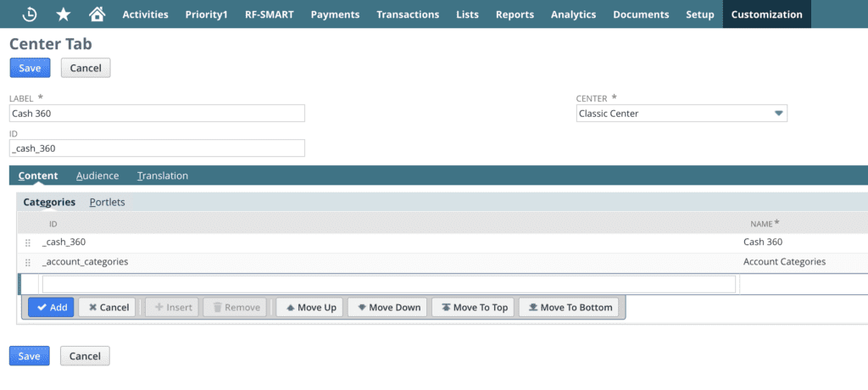Click the Move To Bottom button

(569, 307)
